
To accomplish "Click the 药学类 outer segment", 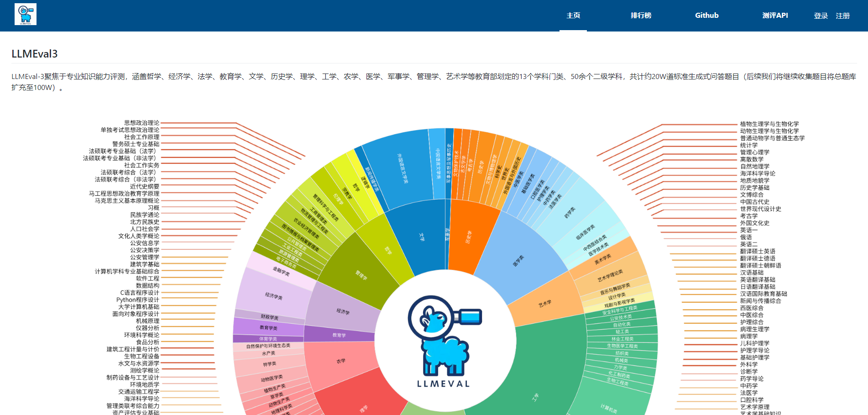I will 570,212.
